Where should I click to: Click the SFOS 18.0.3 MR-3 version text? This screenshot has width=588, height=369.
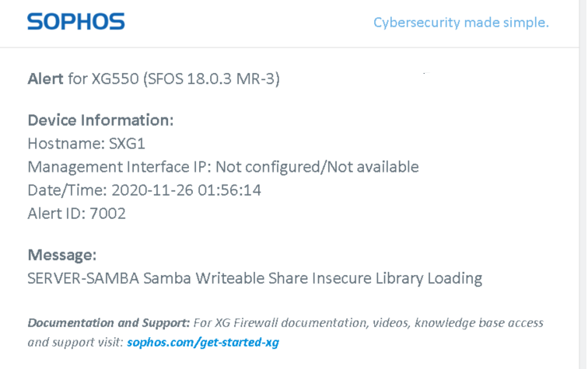pos(212,79)
